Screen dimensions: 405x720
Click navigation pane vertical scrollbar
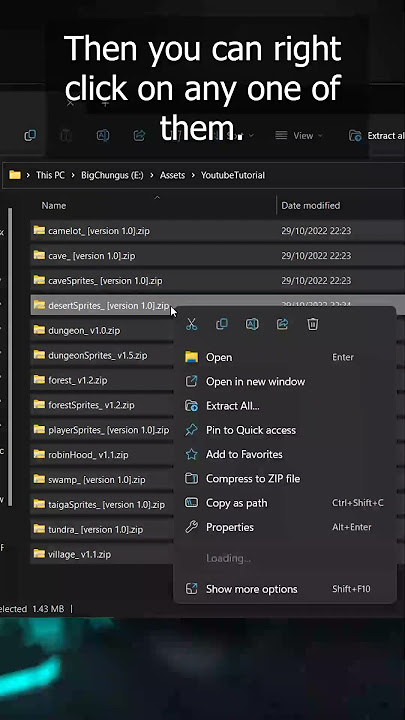click(10, 357)
